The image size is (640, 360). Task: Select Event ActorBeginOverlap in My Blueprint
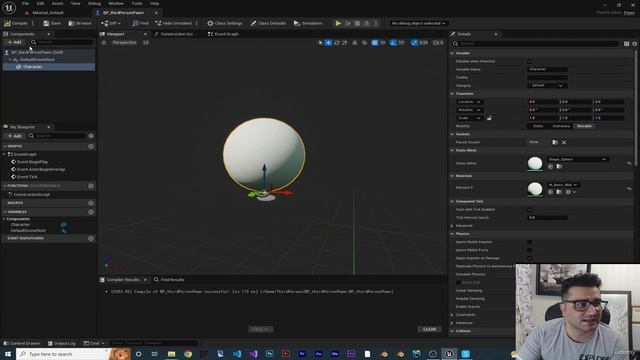[41, 169]
